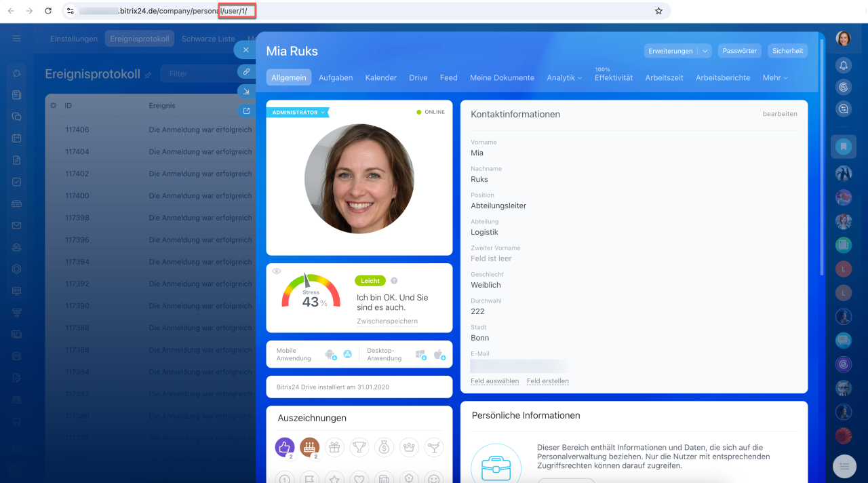The height and width of the screenshot is (483, 868).
Task: Click the Erweiterungen button
Action: pyautogui.click(x=670, y=51)
